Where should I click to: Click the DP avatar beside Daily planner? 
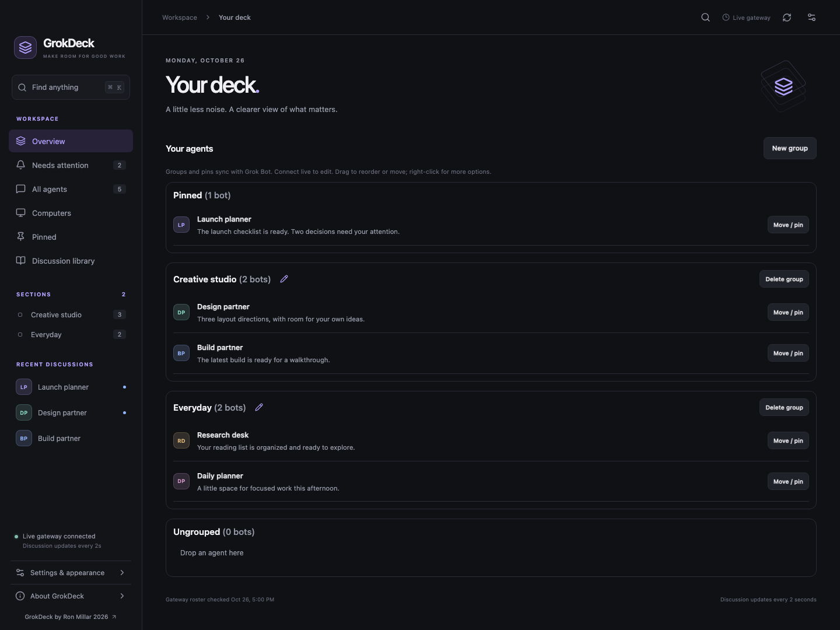coord(181,481)
